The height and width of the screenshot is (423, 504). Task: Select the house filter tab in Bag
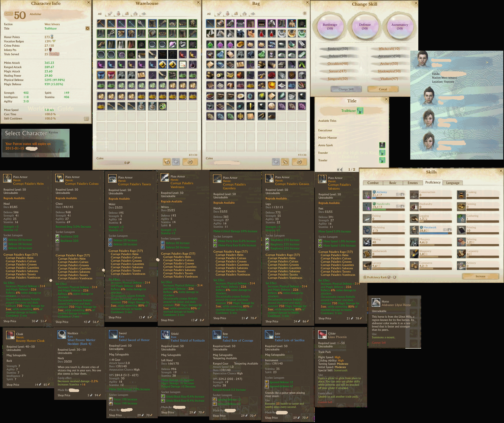244,14
